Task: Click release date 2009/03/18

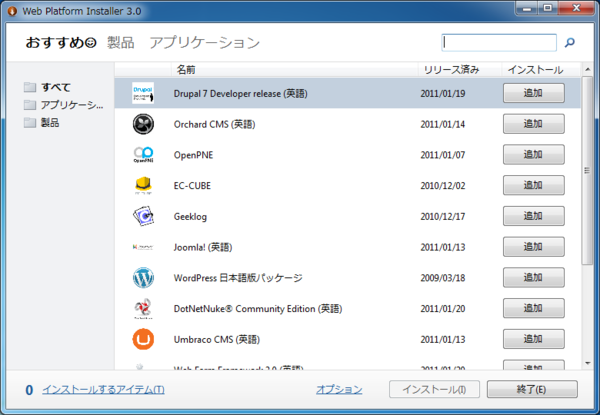Action: 443,278
